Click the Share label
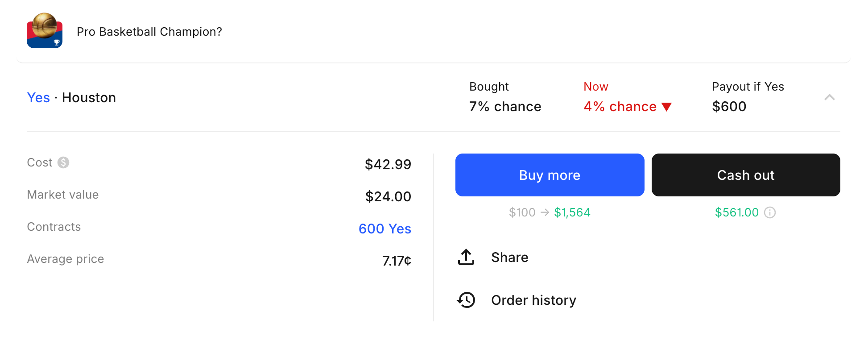Image resolution: width=868 pixels, height=341 pixels. click(509, 258)
